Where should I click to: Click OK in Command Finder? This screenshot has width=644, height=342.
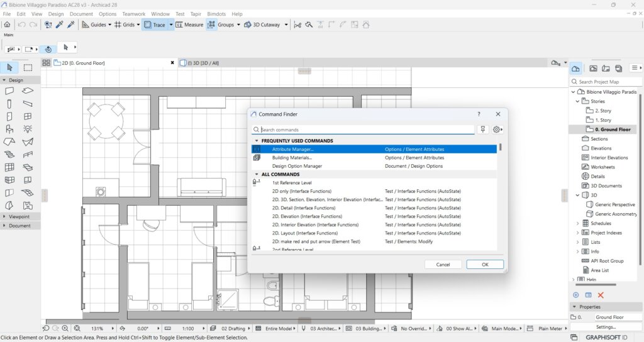point(484,265)
